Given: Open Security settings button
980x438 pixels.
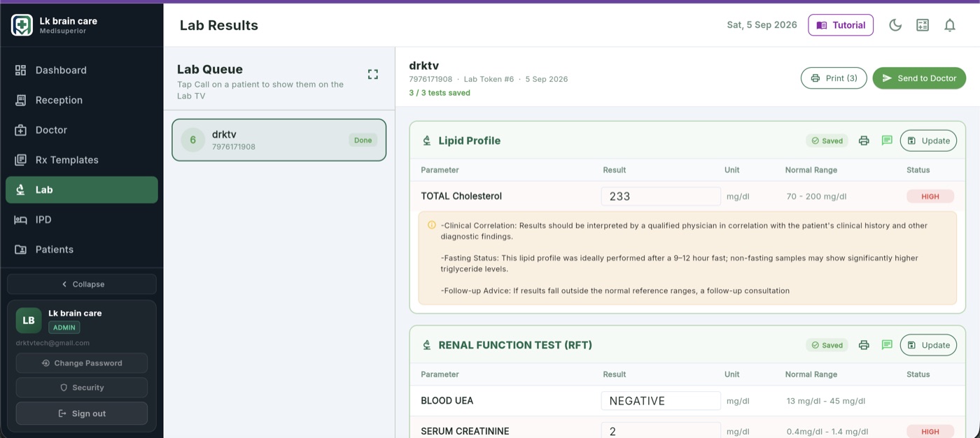Looking at the screenshot, I should (x=82, y=388).
